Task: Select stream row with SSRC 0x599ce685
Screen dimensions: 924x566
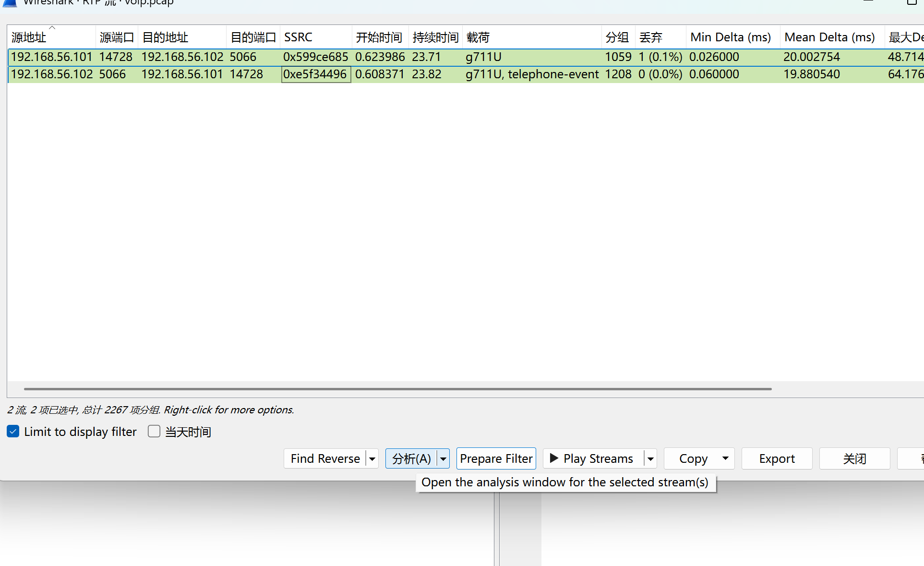Action: click(315, 57)
